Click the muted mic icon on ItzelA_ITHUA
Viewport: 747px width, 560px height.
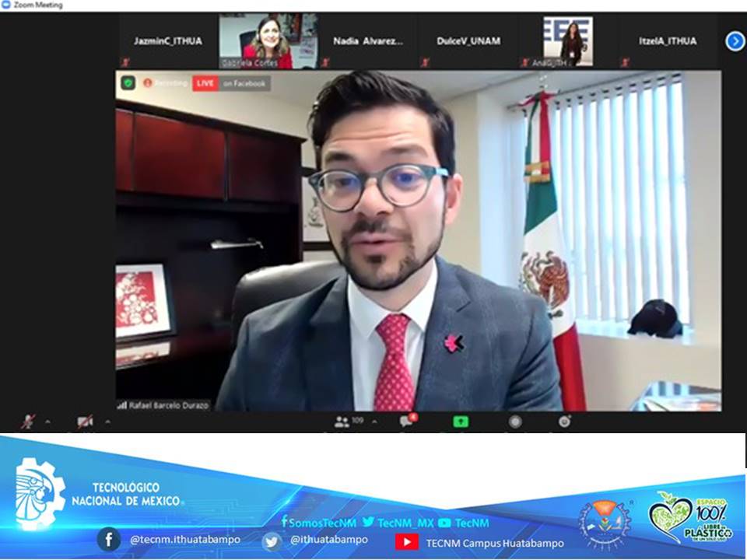click(x=625, y=62)
